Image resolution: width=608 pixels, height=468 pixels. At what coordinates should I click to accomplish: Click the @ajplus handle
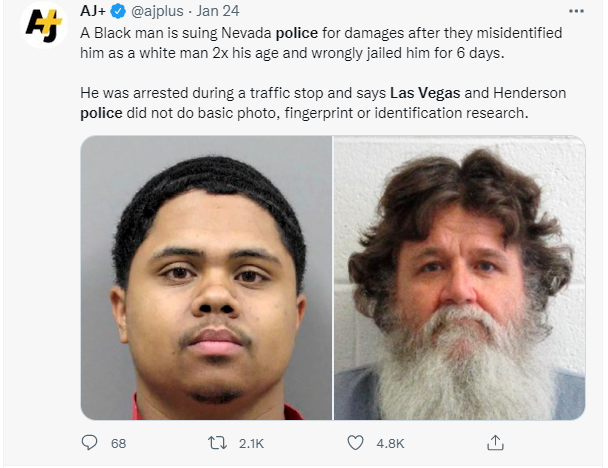[x=157, y=11]
